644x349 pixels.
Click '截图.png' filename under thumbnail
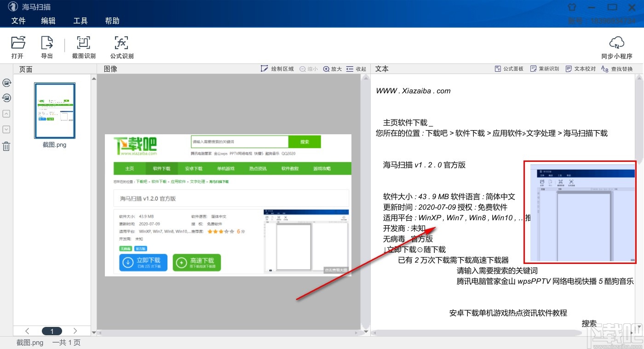click(x=54, y=145)
